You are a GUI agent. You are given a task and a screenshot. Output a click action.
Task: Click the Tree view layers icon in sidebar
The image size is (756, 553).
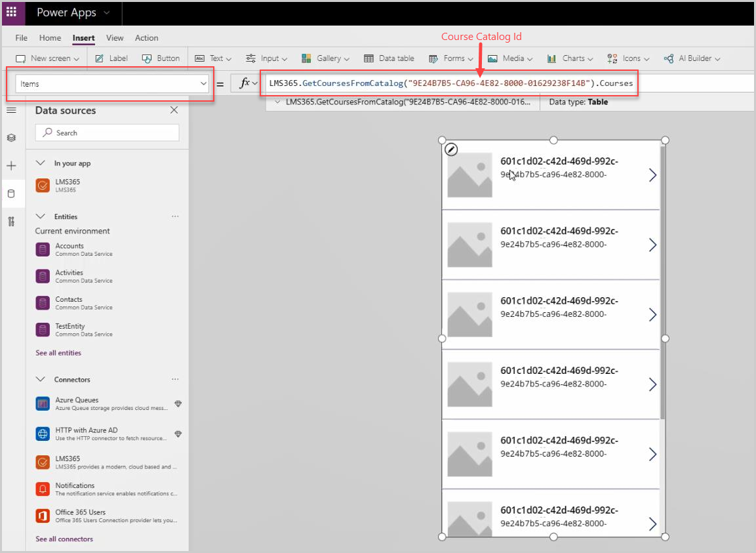(11, 138)
